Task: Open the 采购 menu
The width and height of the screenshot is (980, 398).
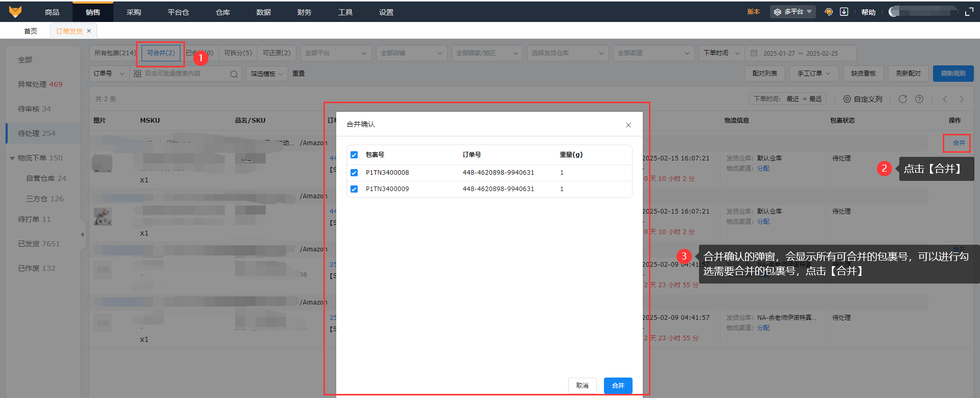Action: coord(134,12)
